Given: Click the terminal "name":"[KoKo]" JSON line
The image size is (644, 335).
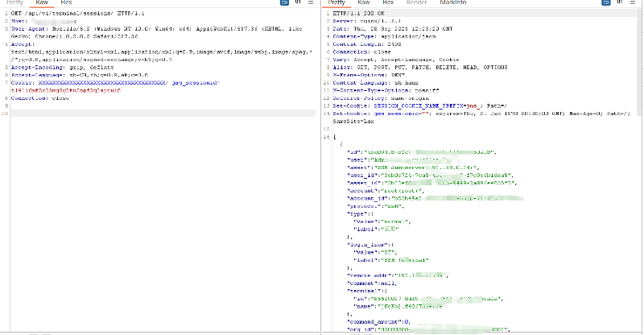Looking at the screenshot, I should [398, 307].
